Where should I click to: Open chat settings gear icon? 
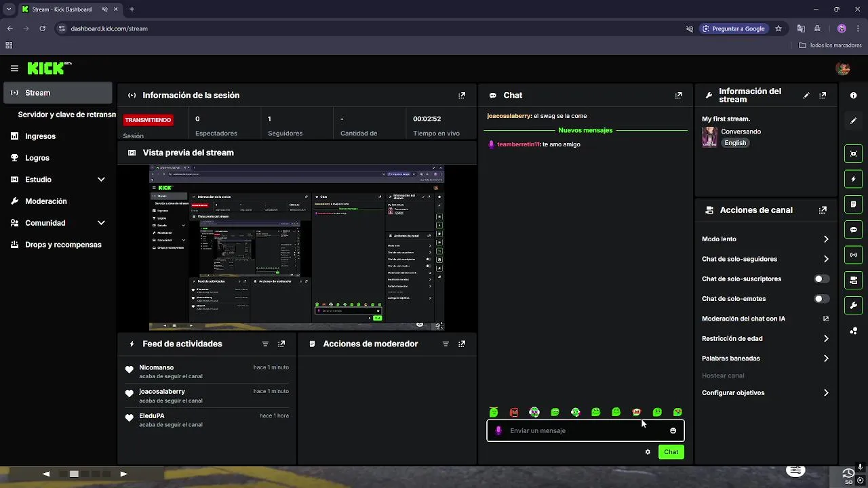[x=648, y=452]
